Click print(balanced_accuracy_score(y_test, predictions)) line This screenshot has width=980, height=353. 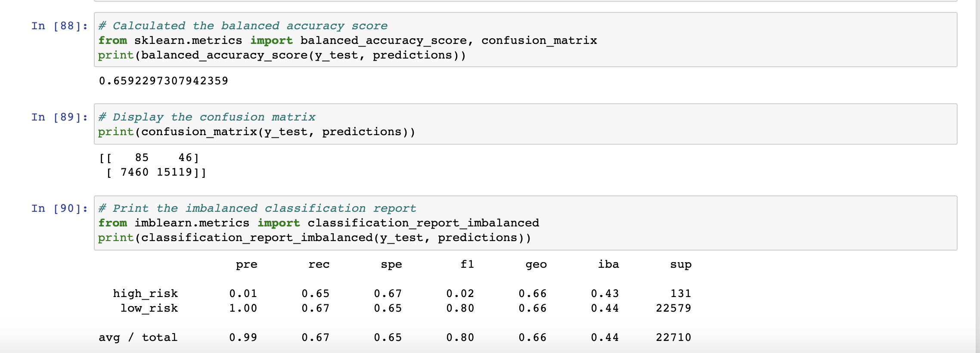tap(282, 55)
